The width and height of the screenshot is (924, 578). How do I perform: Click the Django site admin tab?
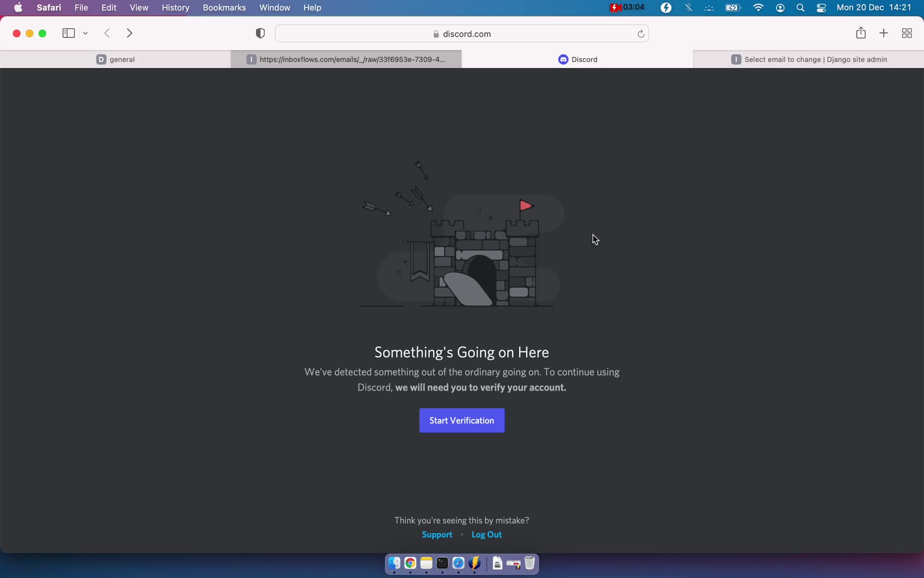808,59
